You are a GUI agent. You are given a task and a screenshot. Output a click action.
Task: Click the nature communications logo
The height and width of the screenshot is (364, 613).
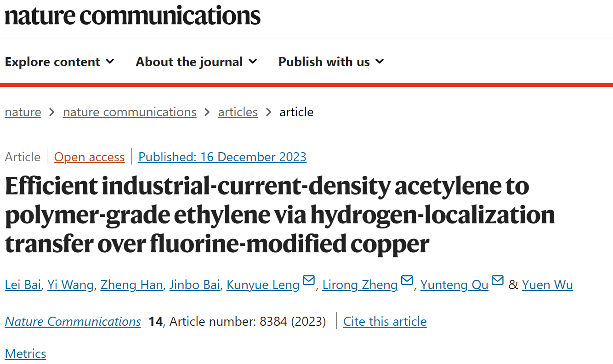132,15
